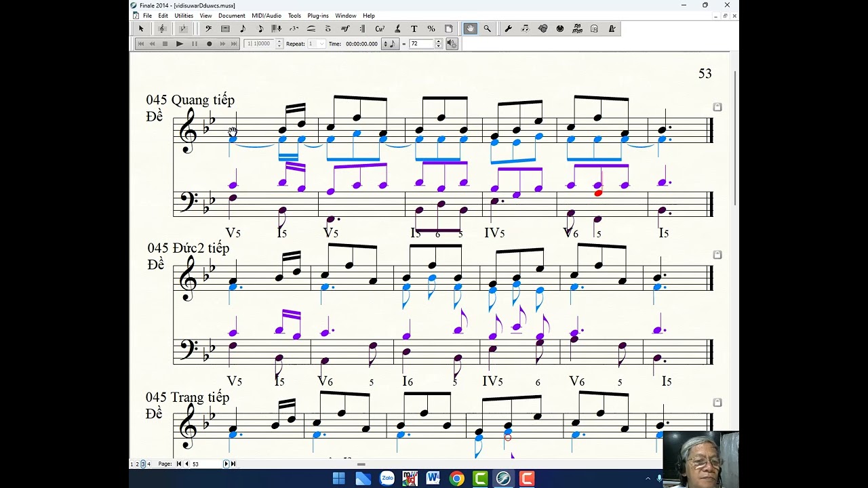Image resolution: width=868 pixels, height=488 pixels.
Task: Open the MIDI/Audio menu
Action: pos(267,16)
